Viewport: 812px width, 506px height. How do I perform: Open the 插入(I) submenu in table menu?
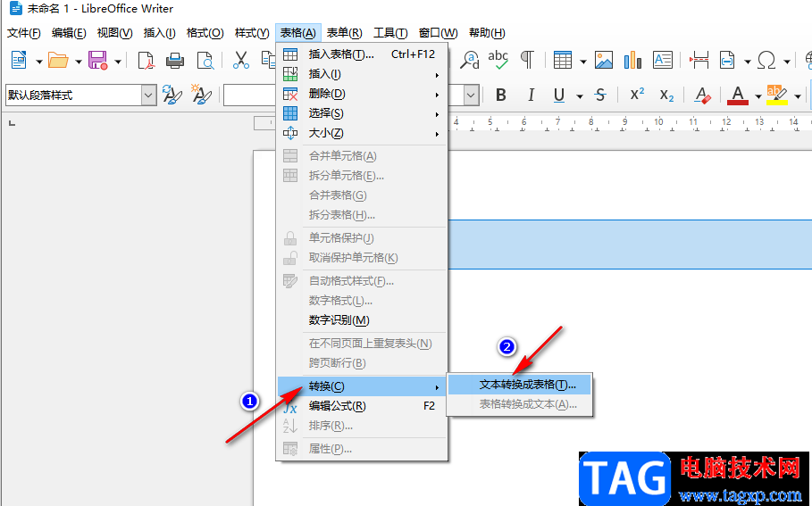(x=362, y=74)
